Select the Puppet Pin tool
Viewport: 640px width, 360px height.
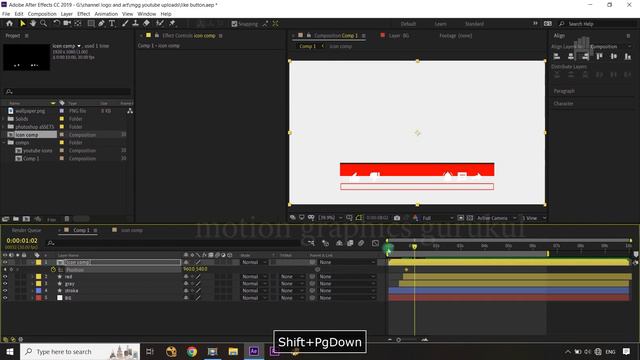(x=172, y=24)
